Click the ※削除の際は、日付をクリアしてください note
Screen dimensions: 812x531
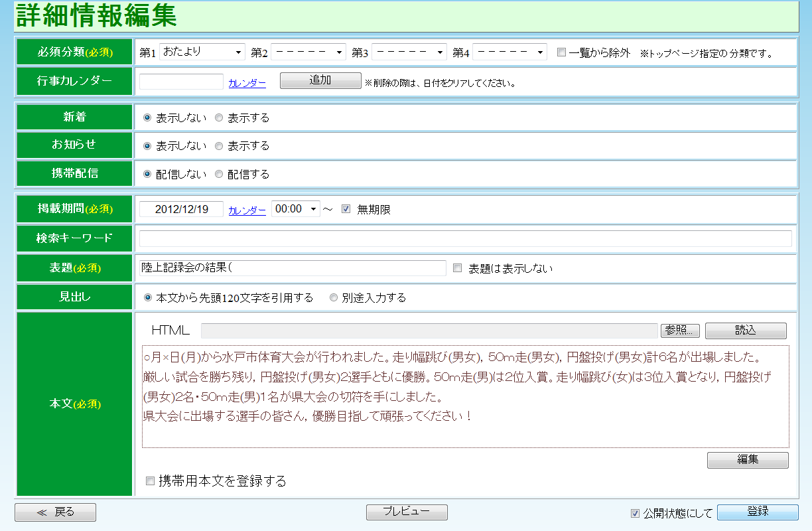click(x=440, y=84)
